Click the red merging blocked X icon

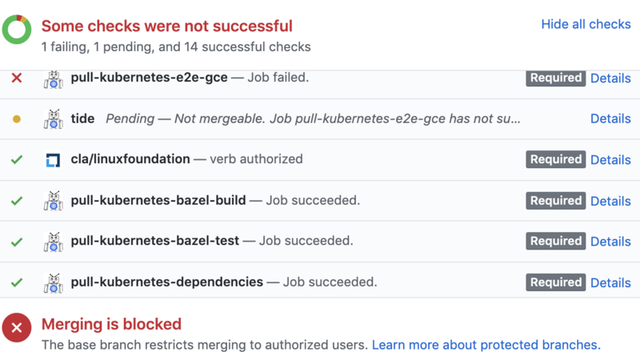17,328
